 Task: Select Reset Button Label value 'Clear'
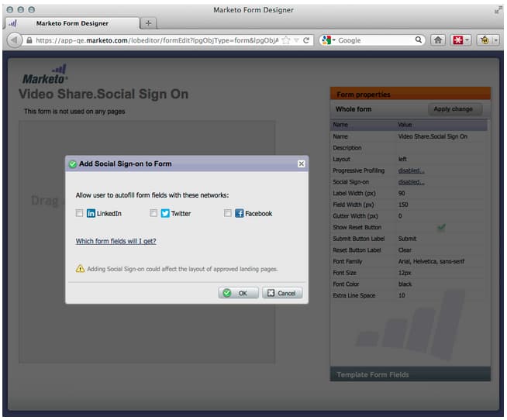[405, 250]
